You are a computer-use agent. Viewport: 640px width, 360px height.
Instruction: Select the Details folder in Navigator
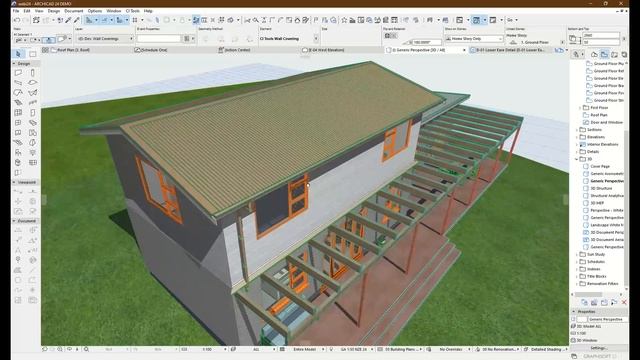pos(593,152)
